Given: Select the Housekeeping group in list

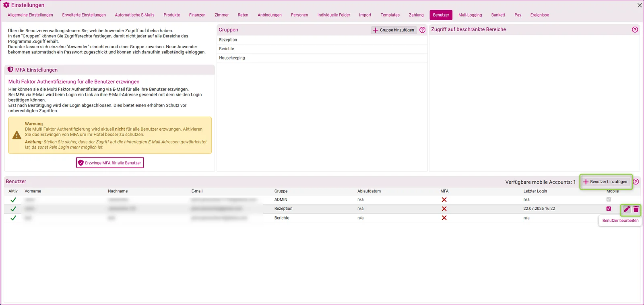Looking at the screenshot, I should (x=232, y=58).
